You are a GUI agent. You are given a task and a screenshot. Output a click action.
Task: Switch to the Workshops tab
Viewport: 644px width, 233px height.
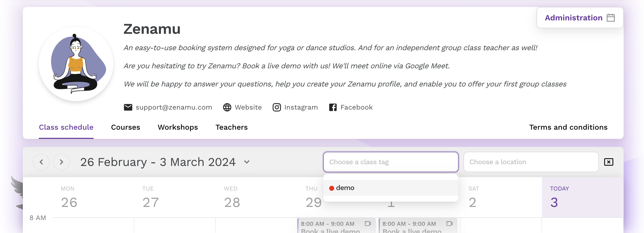pyautogui.click(x=178, y=127)
